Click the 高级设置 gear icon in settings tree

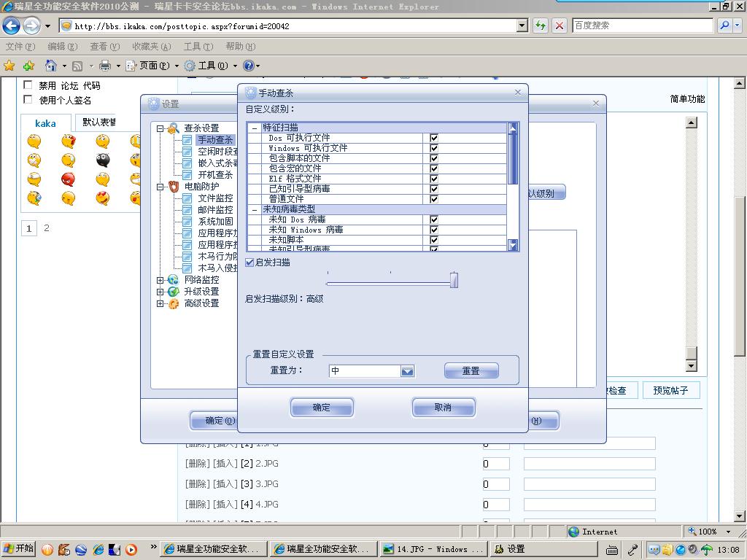coord(174,303)
